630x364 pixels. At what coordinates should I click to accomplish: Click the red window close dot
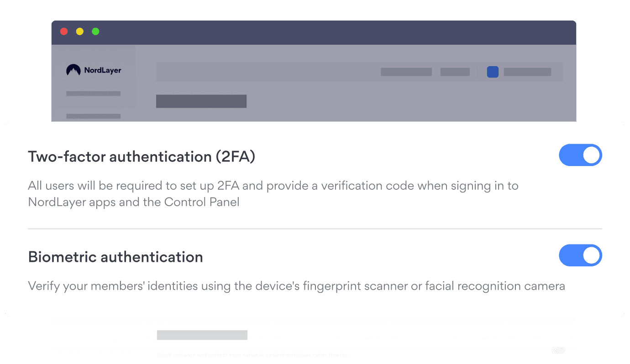64,31
